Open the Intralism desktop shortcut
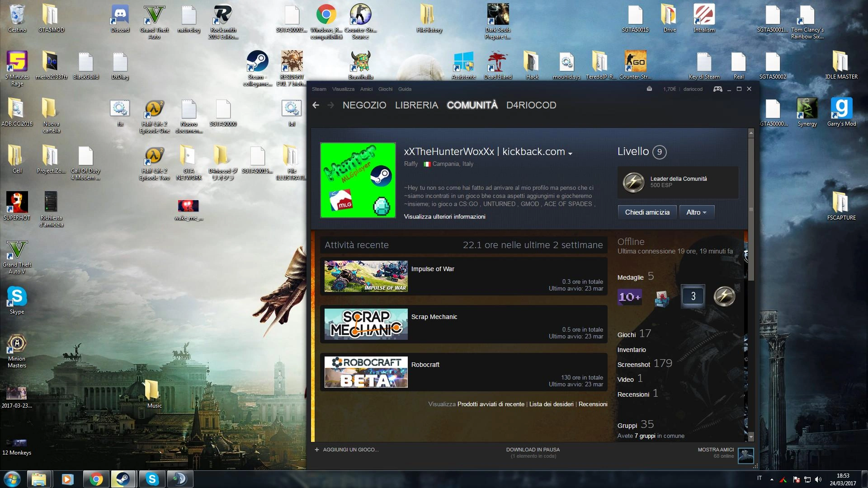 (704, 19)
